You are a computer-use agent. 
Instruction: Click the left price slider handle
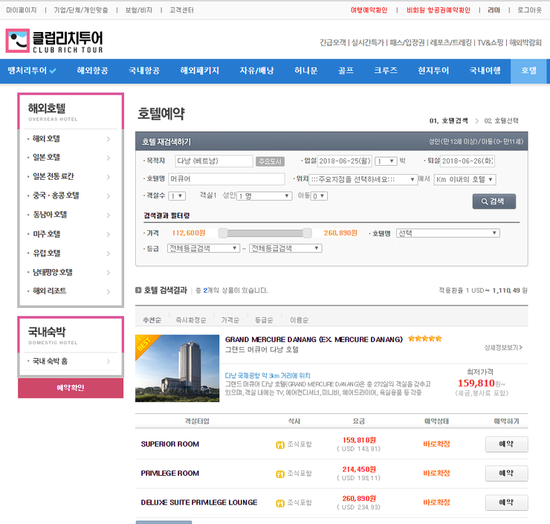click(x=223, y=233)
